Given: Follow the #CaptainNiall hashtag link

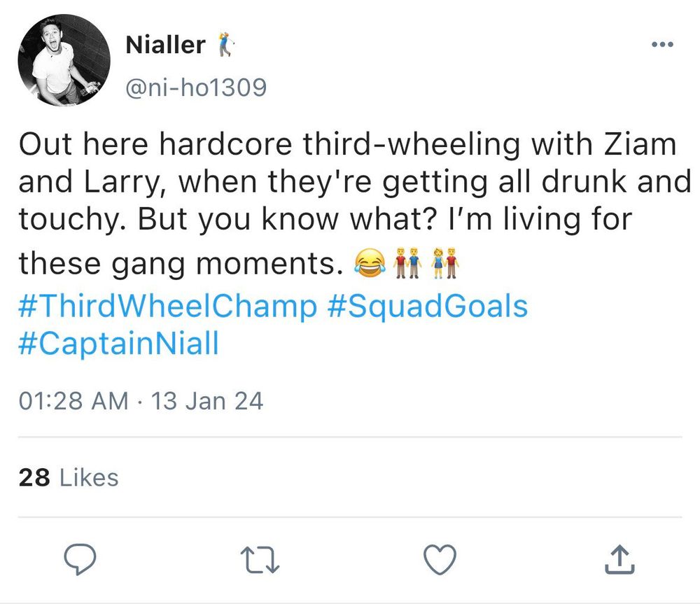Looking at the screenshot, I should [x=118, y=345].
